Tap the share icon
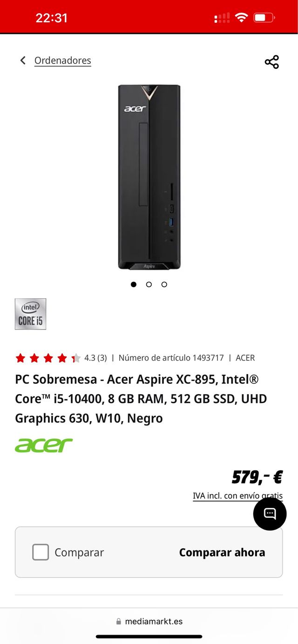The height and width of the screenshot is (644, 298). click(x=271, y=62)
